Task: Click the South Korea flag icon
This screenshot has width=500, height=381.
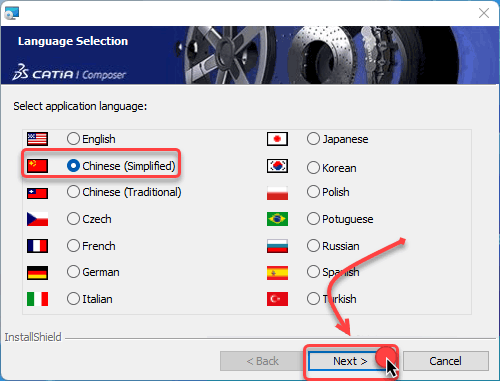Action: click(x=277, y=166)
